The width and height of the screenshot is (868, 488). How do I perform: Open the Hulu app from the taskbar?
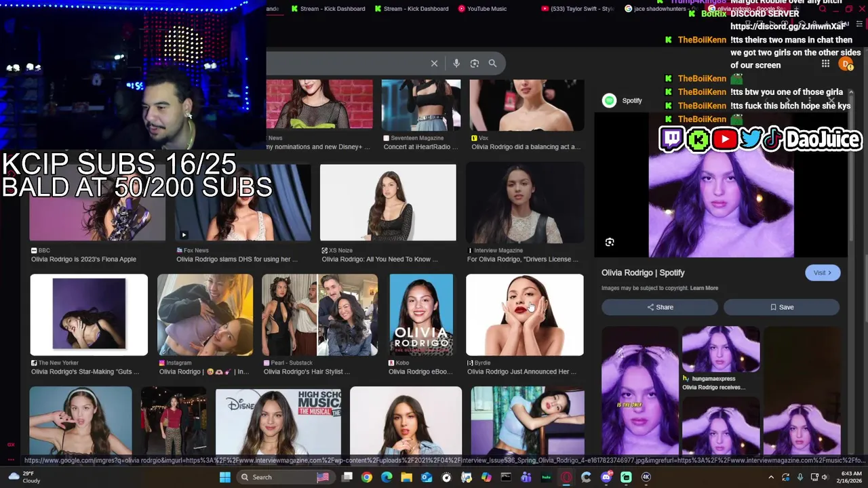[546, 477]
